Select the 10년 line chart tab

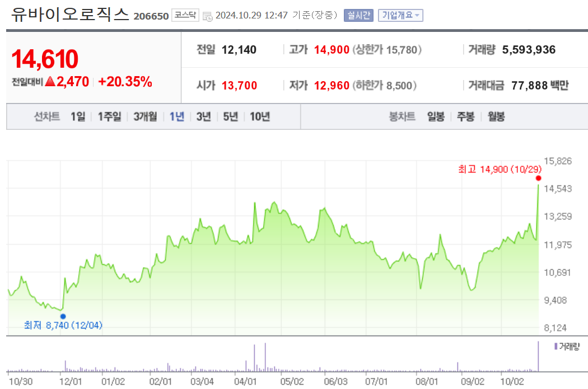pos(260,116)
